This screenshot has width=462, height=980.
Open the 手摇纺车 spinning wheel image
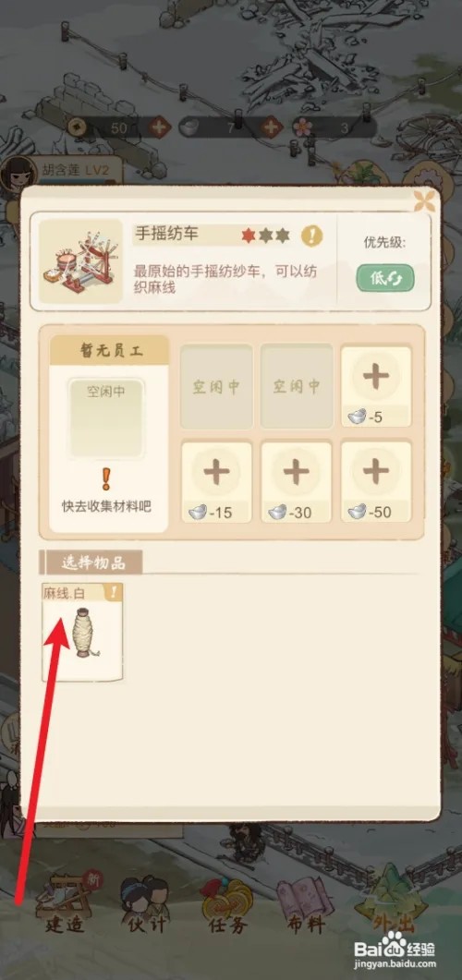coord(80,261)
